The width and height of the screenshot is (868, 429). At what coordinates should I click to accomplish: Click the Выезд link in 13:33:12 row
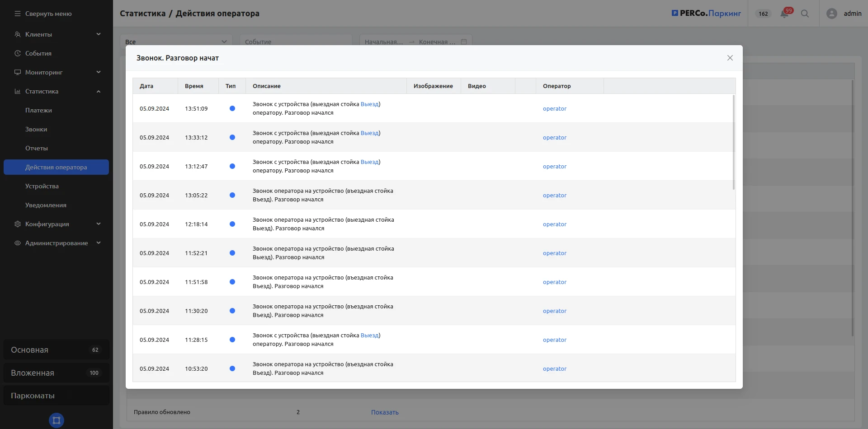369,133
